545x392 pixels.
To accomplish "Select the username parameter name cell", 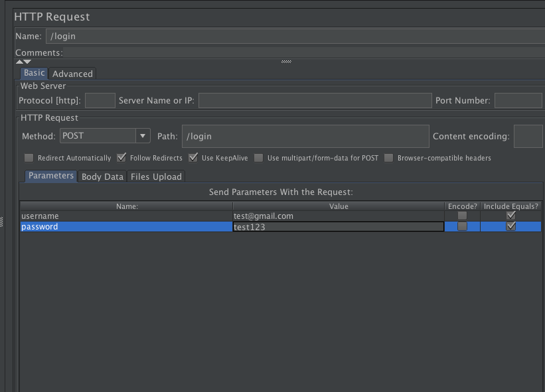I will point(126,216).
